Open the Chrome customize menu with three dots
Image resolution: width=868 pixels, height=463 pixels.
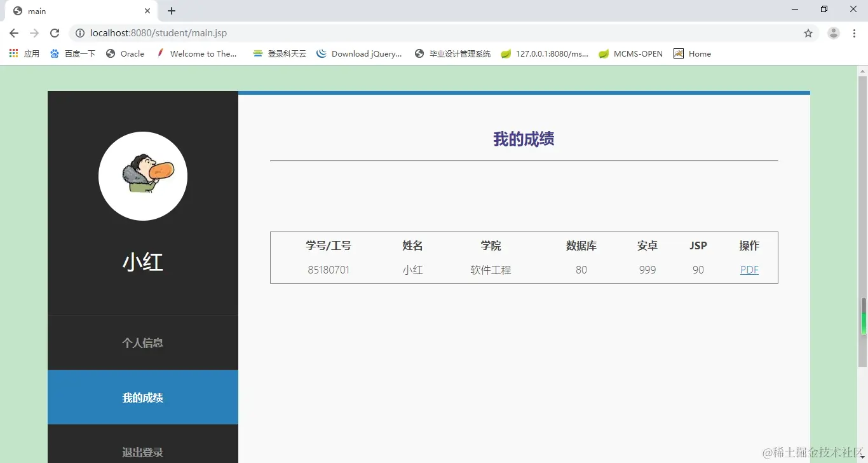click(x=855, y=33)
